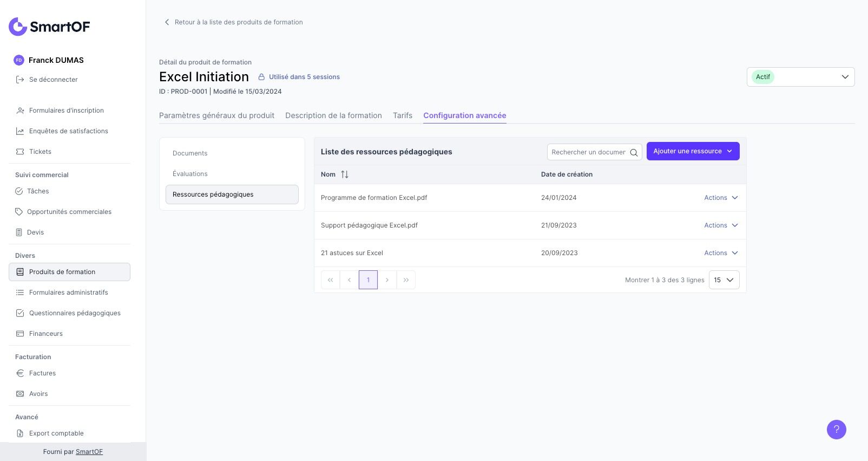Click the back arrow to product list
Image resolution: width=868 pixels, height=461 pixels.
(x=167, y=22)
